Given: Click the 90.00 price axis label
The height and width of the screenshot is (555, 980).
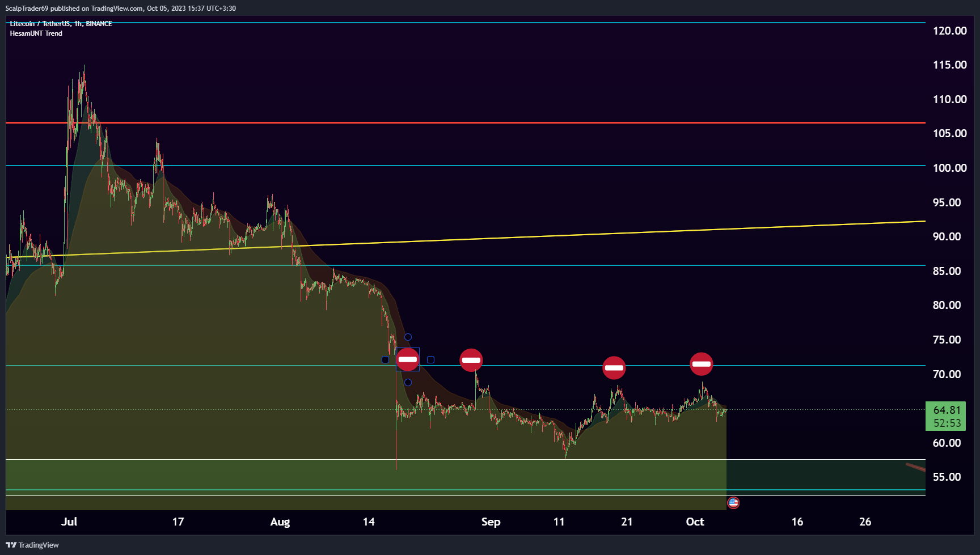Looking at the screenshot, I should (947, 236).
